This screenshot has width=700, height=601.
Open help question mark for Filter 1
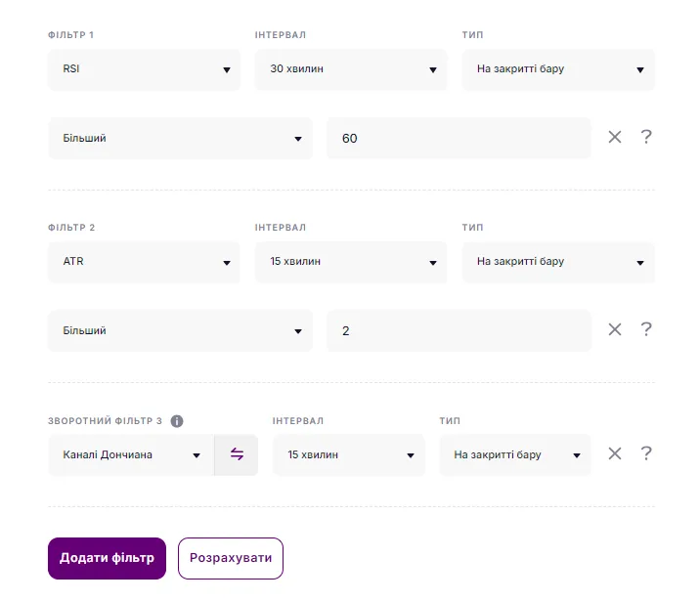click(x=646, y=138)
